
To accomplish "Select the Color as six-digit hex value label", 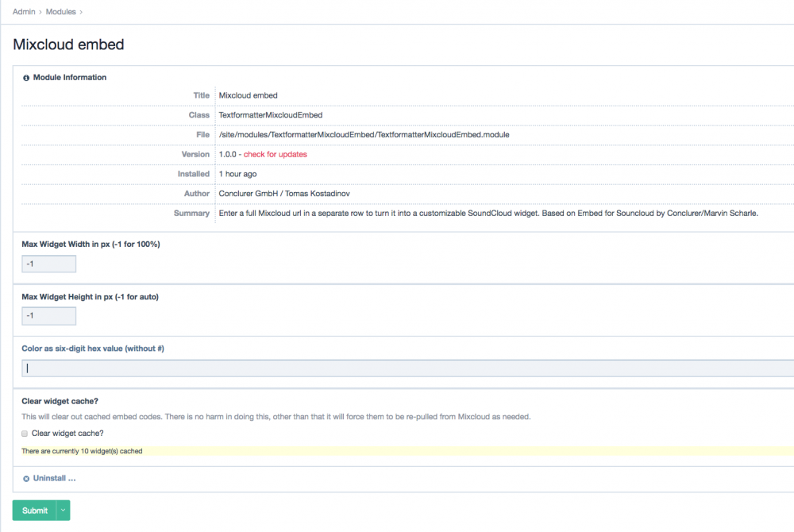I will (93, 349).
